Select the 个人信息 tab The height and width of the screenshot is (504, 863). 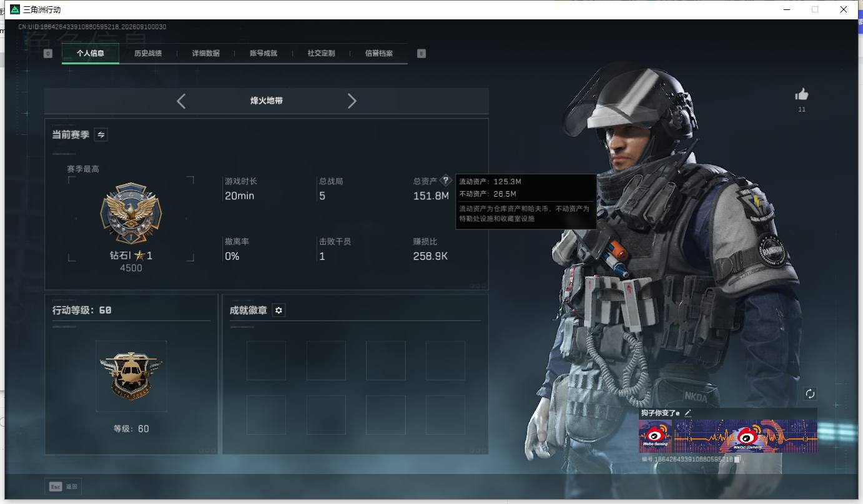click(x=91, y=54)
